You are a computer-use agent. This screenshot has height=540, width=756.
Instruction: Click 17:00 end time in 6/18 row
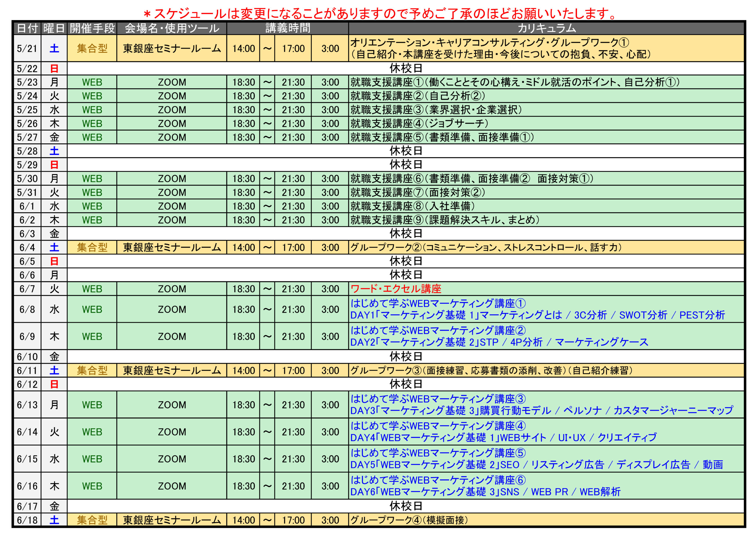[293, 520]
